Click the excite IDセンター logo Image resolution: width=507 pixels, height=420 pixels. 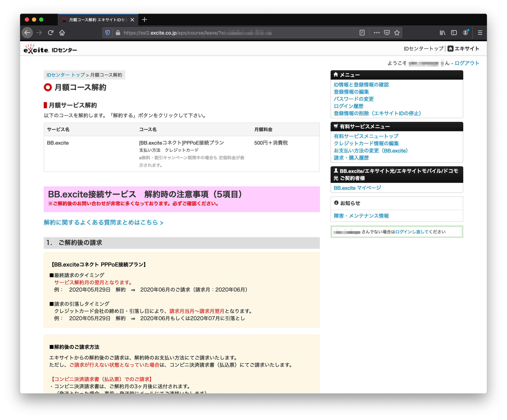(x=50, y=49)
